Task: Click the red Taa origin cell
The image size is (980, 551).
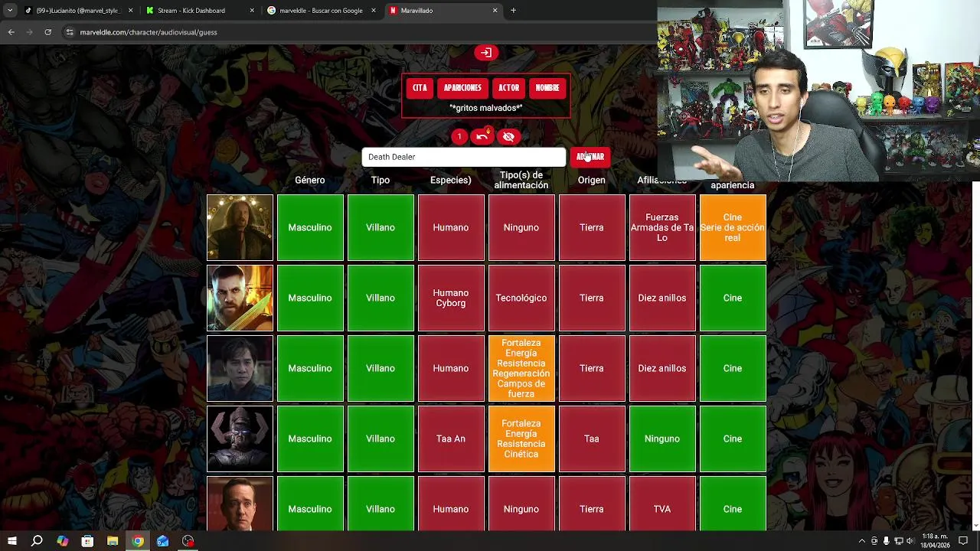Action: [592, 439]
